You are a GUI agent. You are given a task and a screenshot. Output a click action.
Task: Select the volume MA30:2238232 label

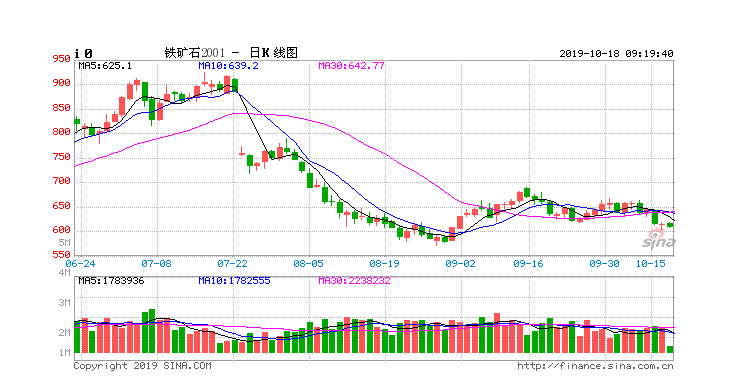pos(354,281)
